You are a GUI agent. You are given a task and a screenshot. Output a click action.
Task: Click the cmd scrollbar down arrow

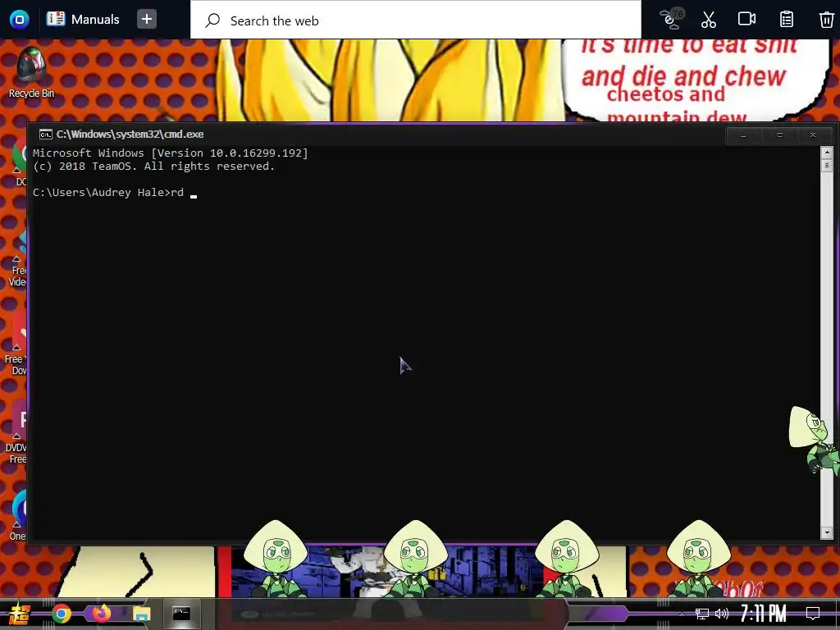point(826,532)
